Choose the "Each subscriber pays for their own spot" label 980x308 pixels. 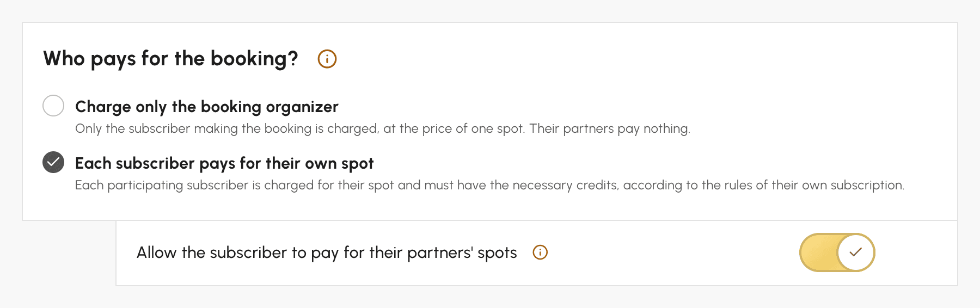[224, 163]
